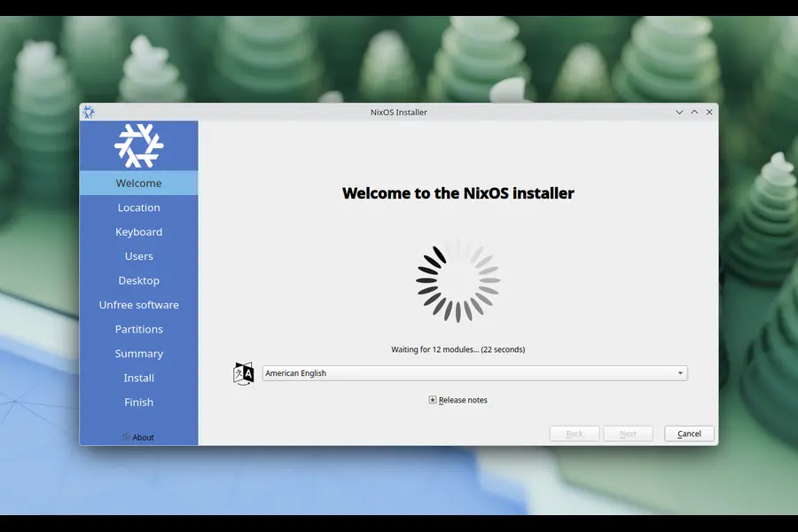Select the Finish step in sidebar
The width and height of the screenshot is (798, 532).
pos(138,403)
